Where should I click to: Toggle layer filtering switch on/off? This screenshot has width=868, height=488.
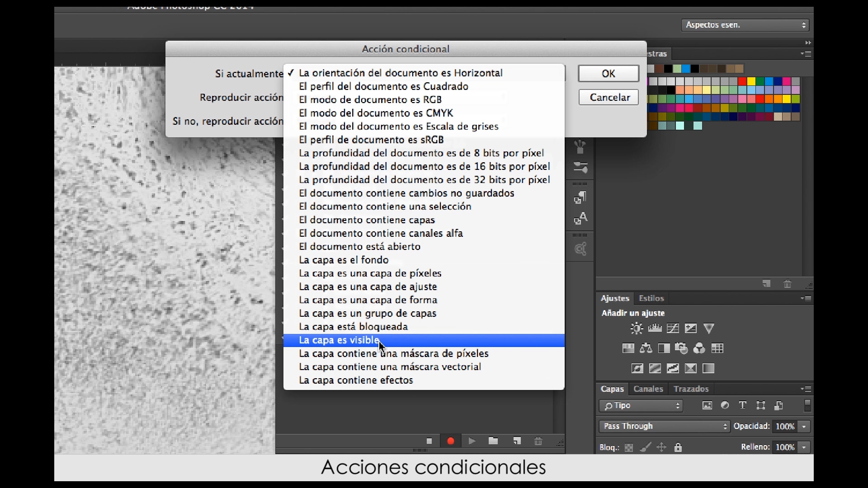(807, 405)
